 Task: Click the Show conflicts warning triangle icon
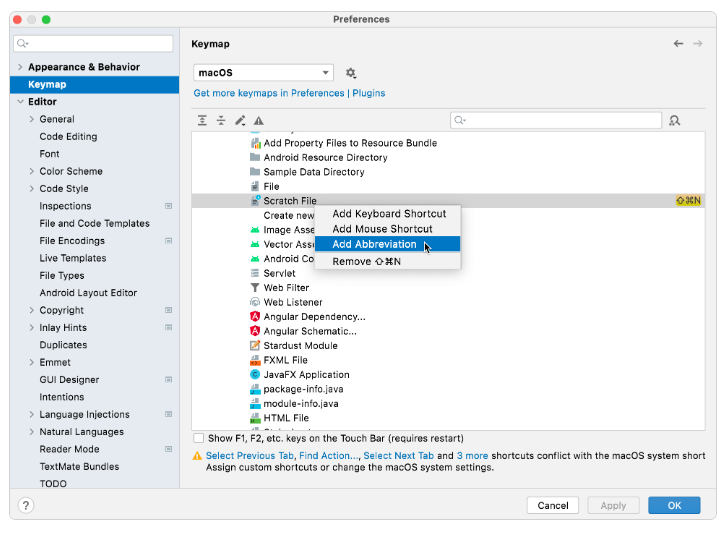click(x=259, y=121)
